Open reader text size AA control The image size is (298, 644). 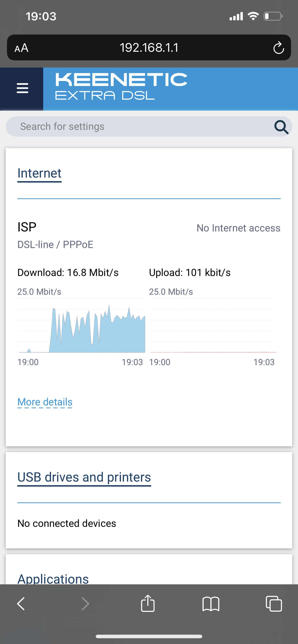(x=22, y=48)
